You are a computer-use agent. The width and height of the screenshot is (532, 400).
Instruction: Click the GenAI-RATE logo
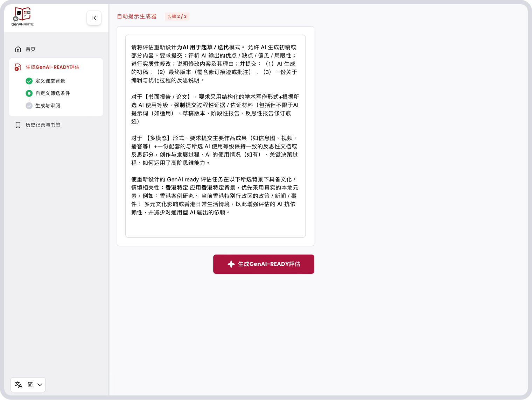coord(22,17)
